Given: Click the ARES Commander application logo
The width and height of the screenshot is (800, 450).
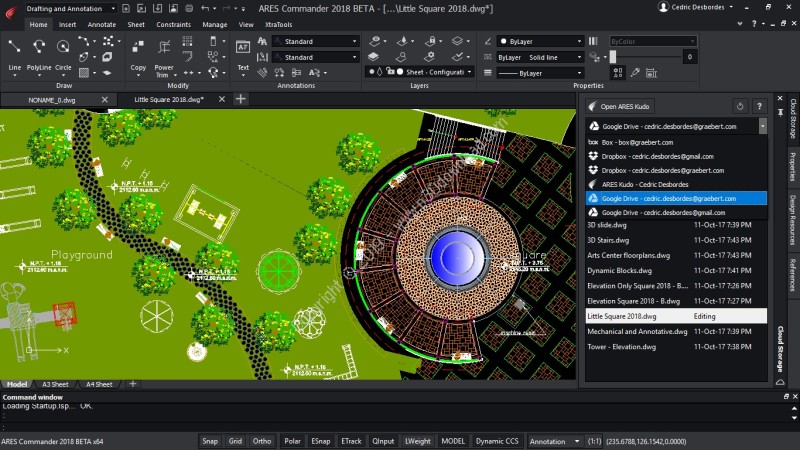Looking at the screenshot, I should coord(10,11).
